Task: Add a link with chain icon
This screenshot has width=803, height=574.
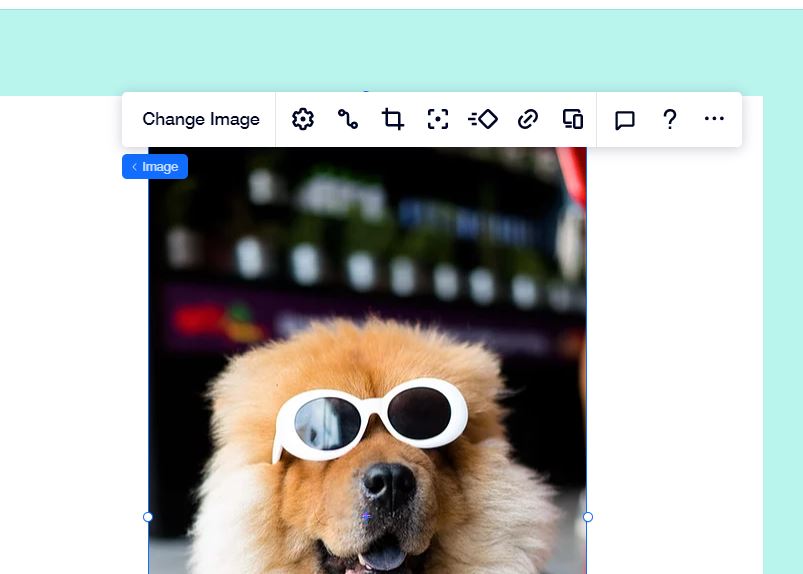Action: click(528, 119)
